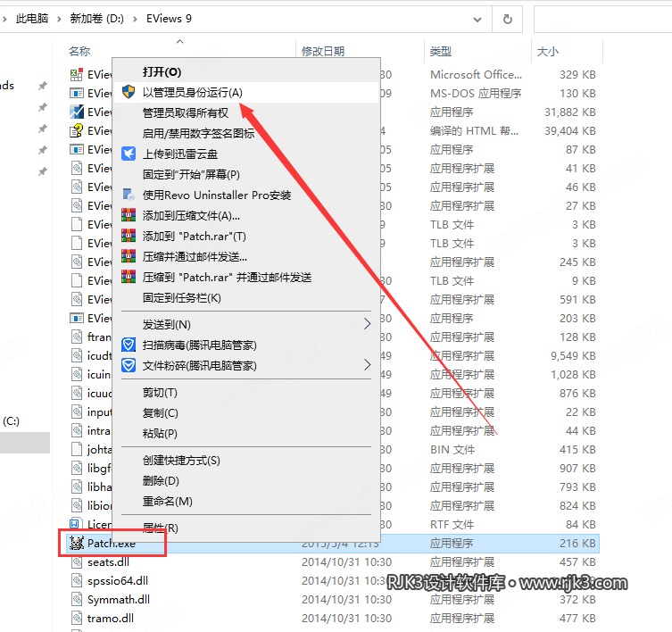The height and width of the screenshot is (632, 672).
Task: Click the intra dll file icon
Action: tap(77, 430)
